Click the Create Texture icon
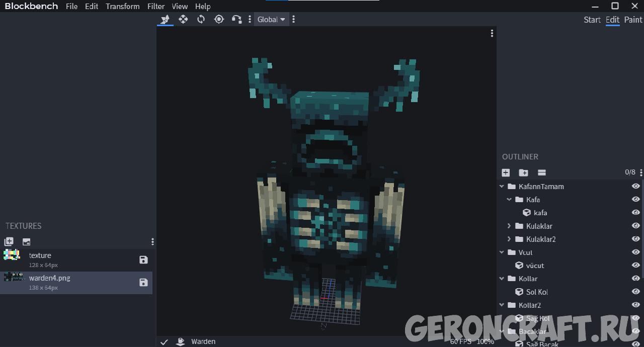 click(x=9, y=242)
